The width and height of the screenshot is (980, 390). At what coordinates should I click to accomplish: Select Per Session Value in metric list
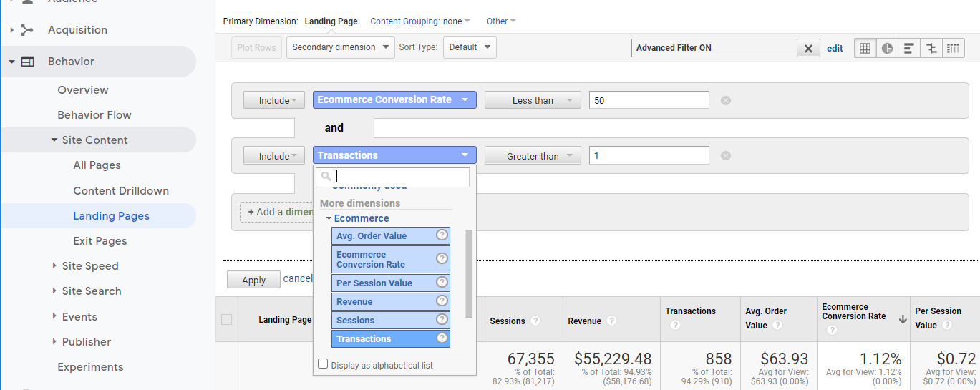pyautogui.click(x=384, y=283)
